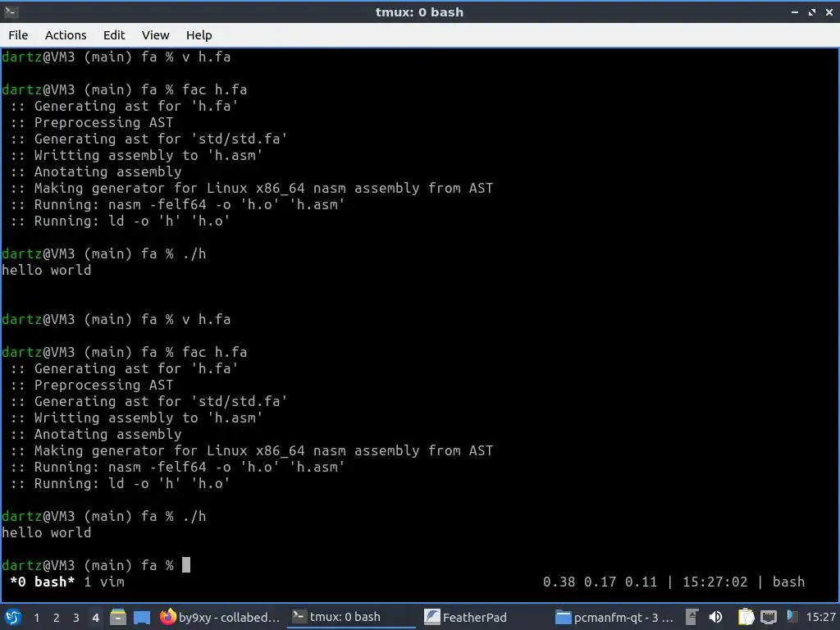This screenshot has height=630, width=840.
Task: Click the last 'hello world' output line
Action: pos(47,532)
